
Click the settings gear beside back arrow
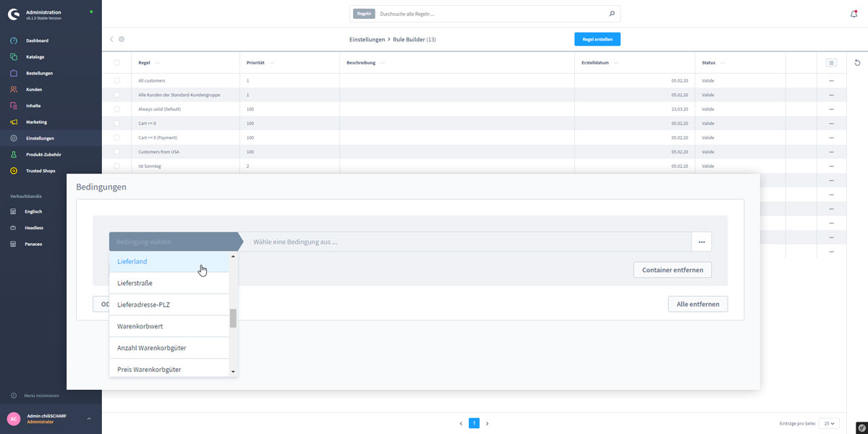(122, 39)
